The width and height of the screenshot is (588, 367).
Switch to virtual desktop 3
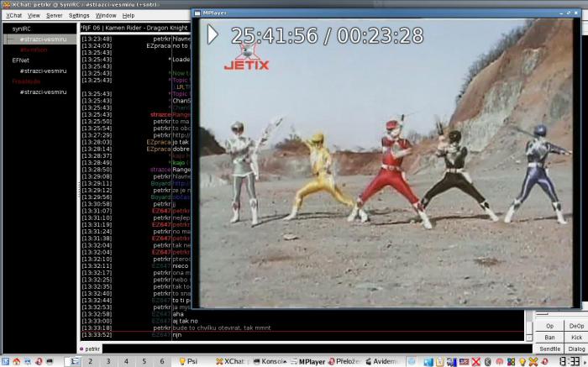(108, 361)
